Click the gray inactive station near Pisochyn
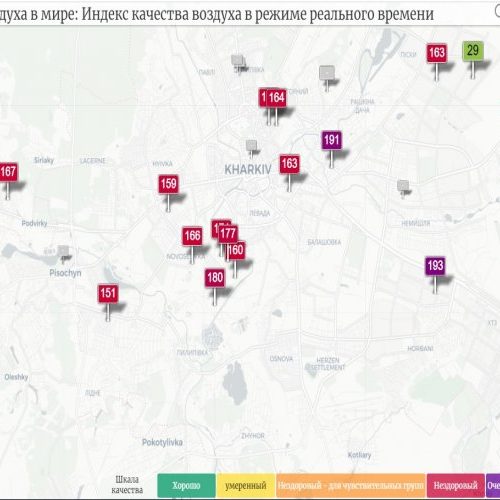Viewport: 500px width, 500px height. tap(63, 251)
